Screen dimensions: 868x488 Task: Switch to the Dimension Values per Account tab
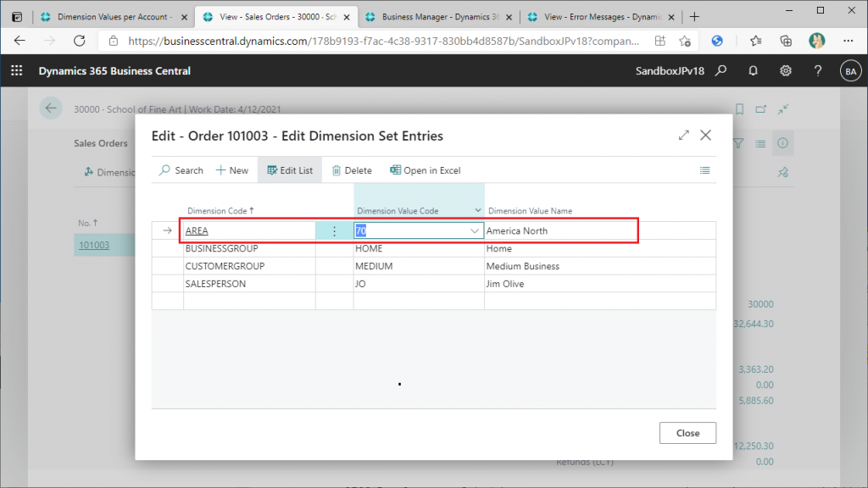click(114, 17)
